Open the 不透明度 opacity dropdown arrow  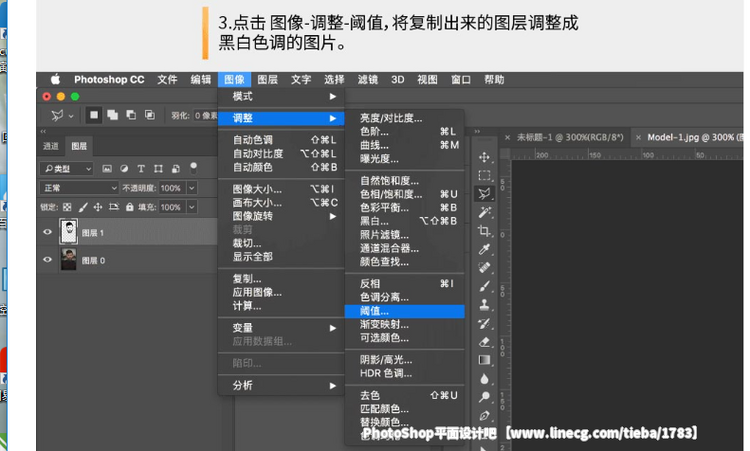tap(192, 188)
